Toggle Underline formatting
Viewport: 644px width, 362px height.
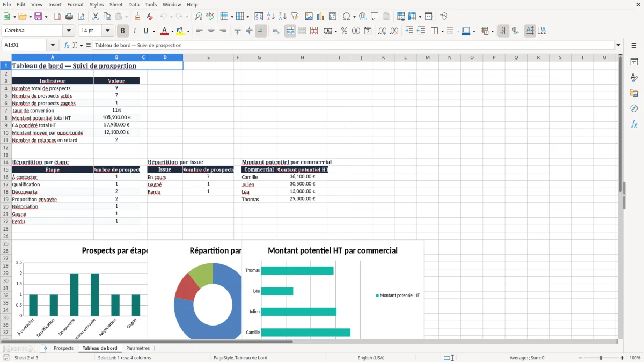(145, 31)
